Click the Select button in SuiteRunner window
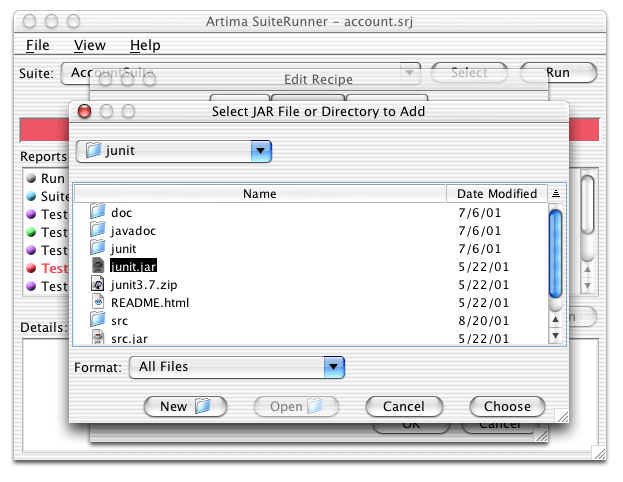This screenshot has width=623, height=482. pos(469,73)
